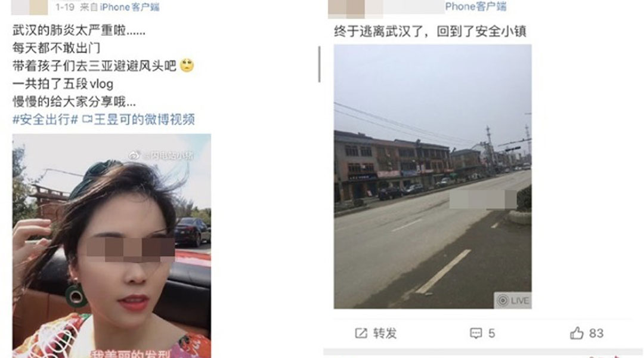This screenshot has height=358, width=644.
Task: Open the left post author's blurred avatar
Action: pyautogui.click(x=30, y=7)
